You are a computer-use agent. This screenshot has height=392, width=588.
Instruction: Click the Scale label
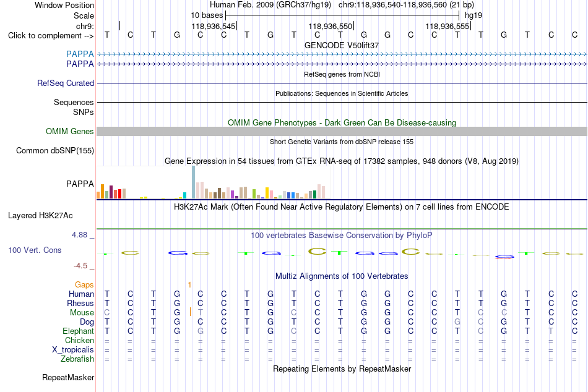point(84,15)
